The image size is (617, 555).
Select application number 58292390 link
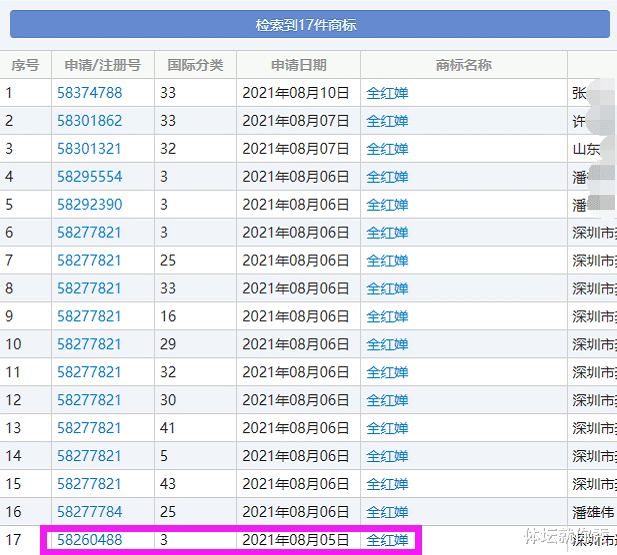pos(89,205)
